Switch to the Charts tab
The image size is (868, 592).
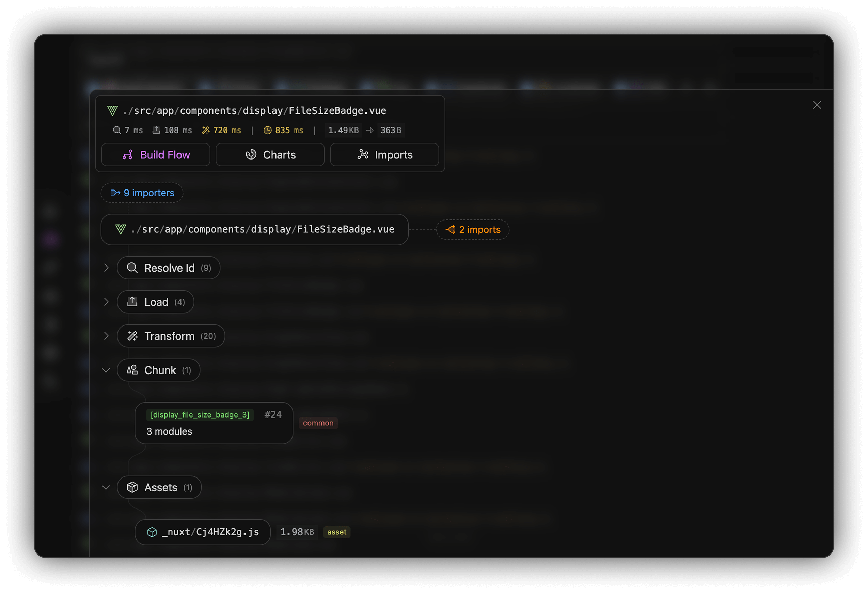(270, 155)
